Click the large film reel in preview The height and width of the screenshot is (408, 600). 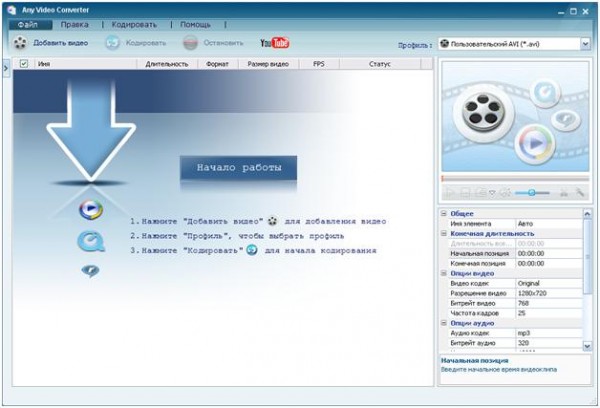483,114
